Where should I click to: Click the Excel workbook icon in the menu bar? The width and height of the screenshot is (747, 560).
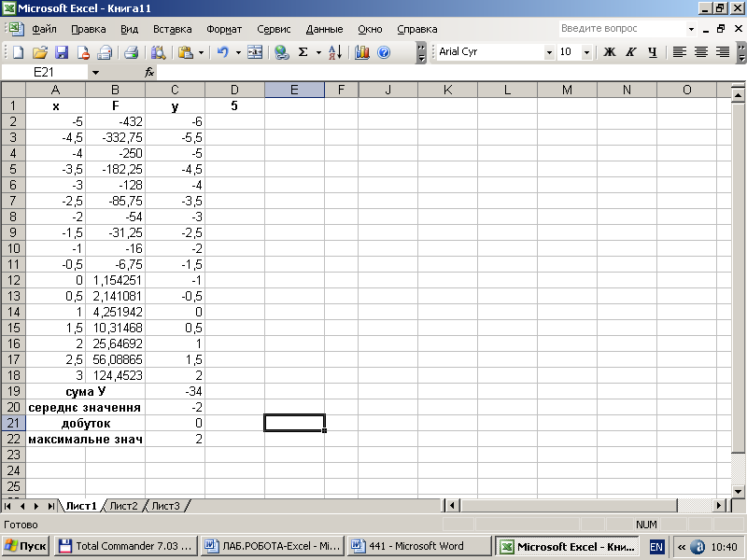click(x=16, y=29)
